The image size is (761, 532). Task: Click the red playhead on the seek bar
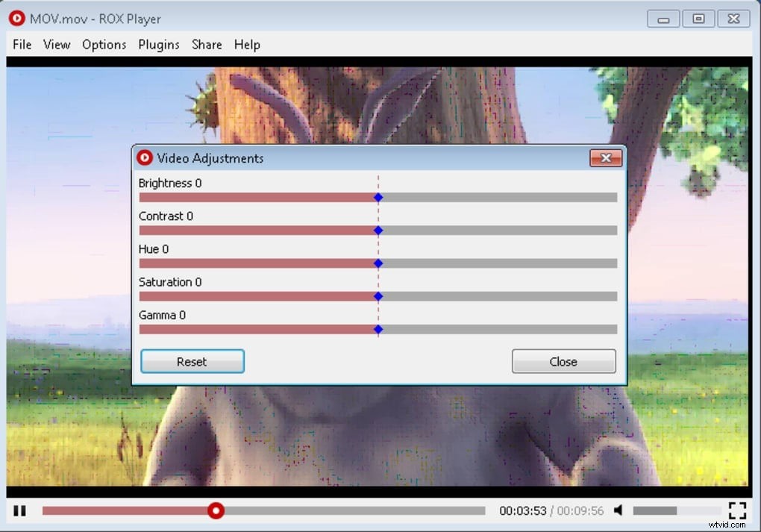216,510
